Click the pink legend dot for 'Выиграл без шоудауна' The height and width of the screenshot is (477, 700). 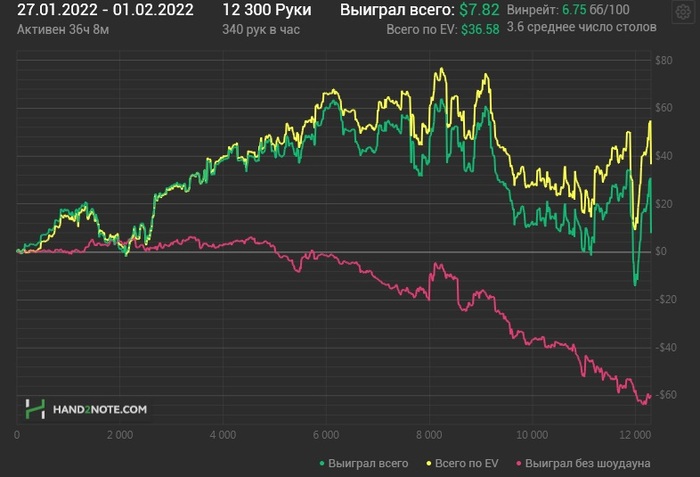tap(519, 464)
